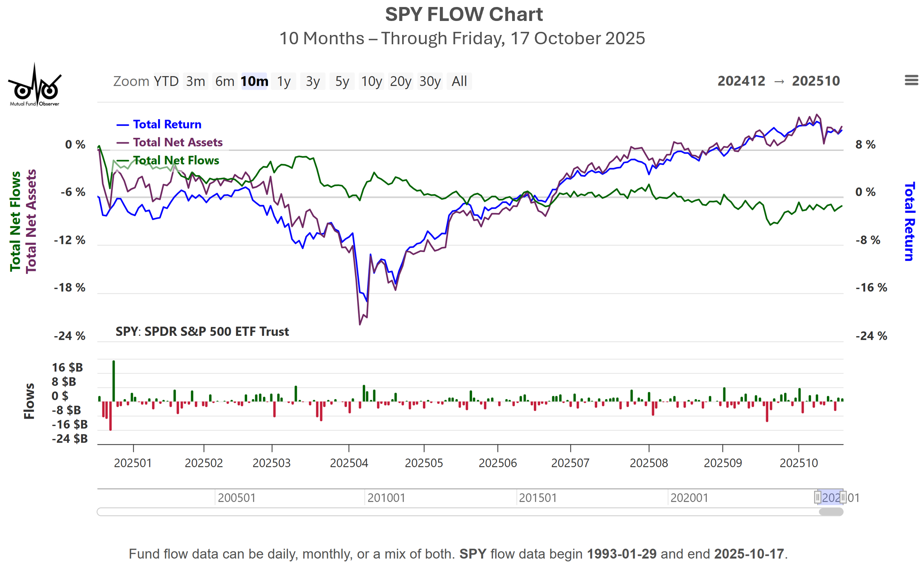Open the chart hamburger context menu

click(911, 80)
